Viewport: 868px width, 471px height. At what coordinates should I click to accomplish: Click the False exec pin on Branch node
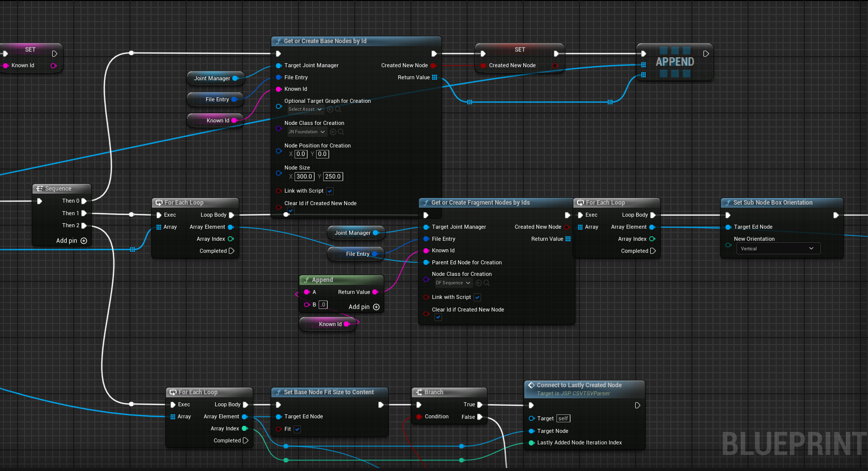[480, 417]
